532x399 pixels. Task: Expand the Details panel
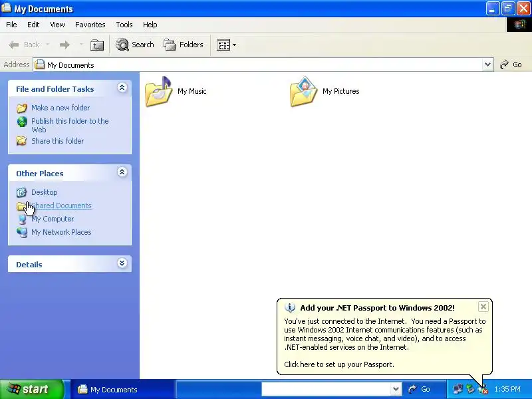[x=122, y=263]
